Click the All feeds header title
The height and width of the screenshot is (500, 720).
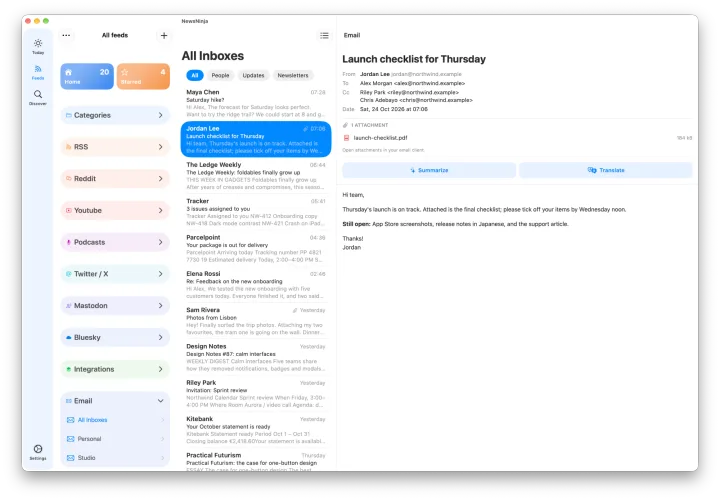point(115,35)
